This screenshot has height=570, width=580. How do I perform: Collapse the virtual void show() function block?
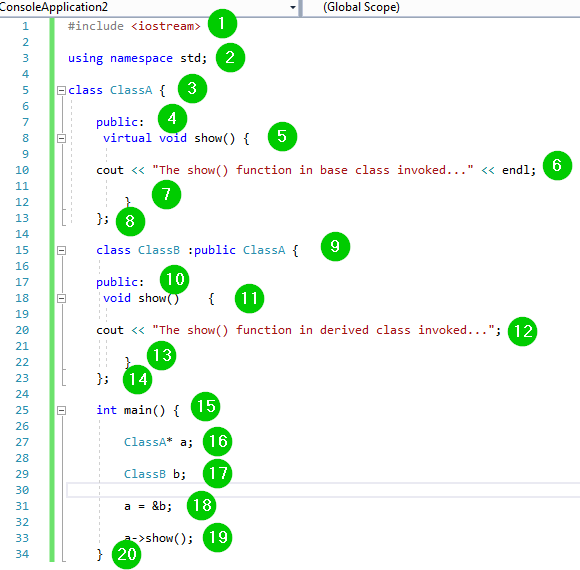[61, 138]
